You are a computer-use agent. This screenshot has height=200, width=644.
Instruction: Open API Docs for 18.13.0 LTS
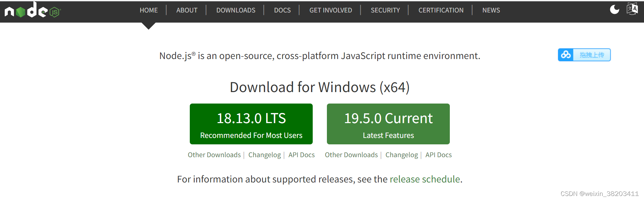pos(302,155)
